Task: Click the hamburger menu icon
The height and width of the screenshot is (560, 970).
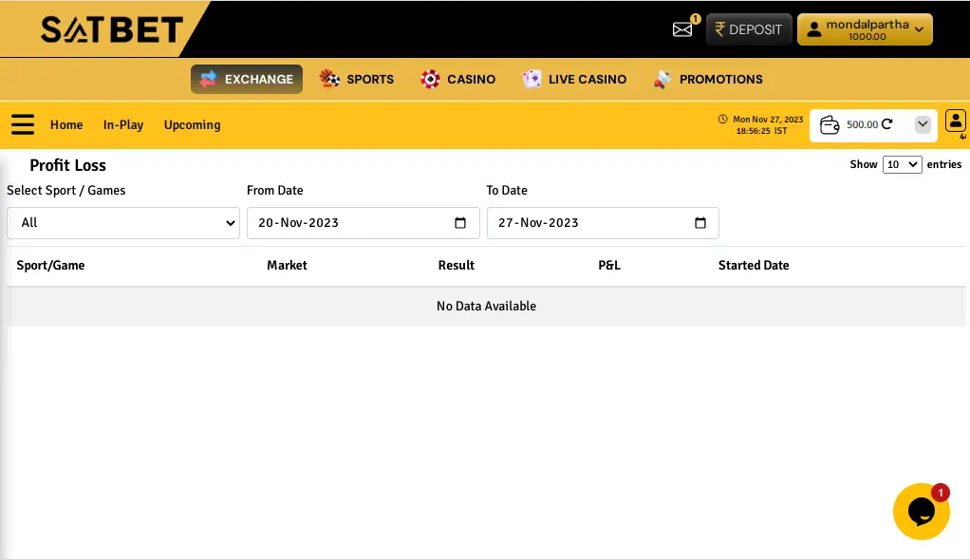Action: coord(23,124)
